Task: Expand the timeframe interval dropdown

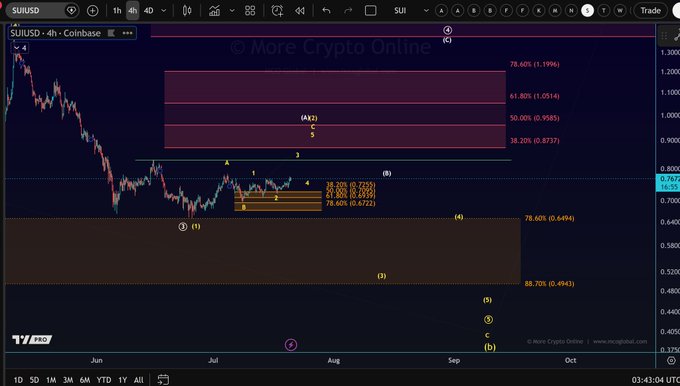Action: tap(163, 10)
